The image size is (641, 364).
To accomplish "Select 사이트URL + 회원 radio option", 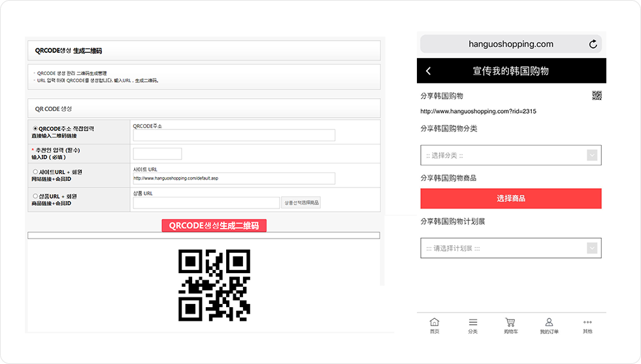I will [x=35, y=172].
